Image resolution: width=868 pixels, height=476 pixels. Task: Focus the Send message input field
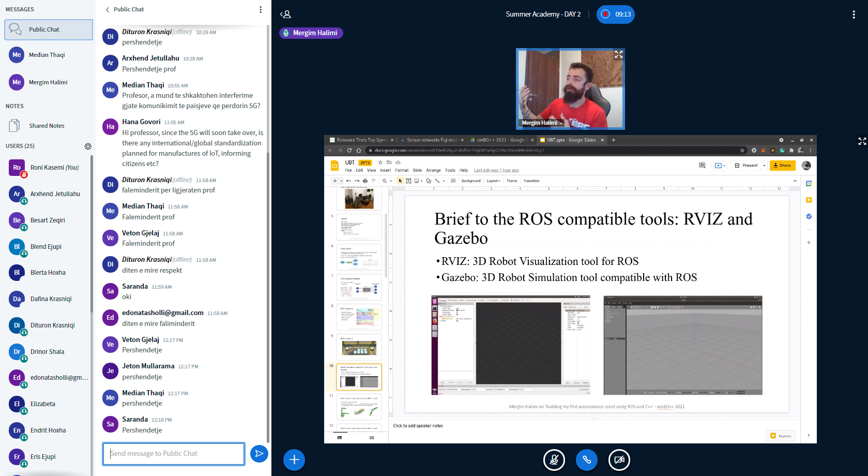(173, 454)
